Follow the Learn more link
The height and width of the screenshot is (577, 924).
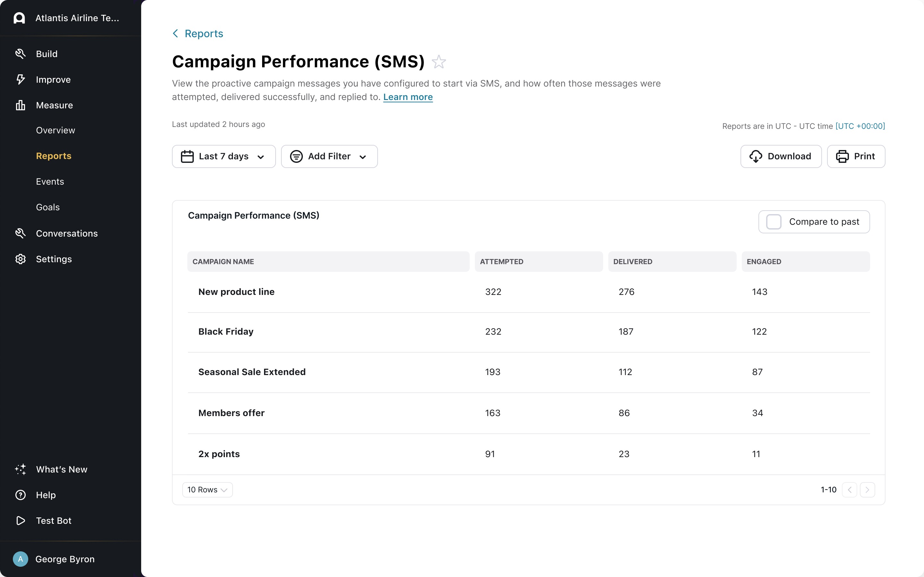pyautogui.click(x=408, y=97)
